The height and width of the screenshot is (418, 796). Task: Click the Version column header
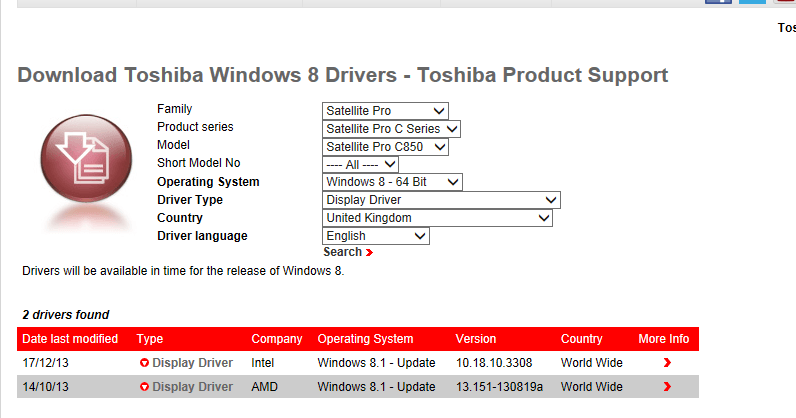(475, 339)
